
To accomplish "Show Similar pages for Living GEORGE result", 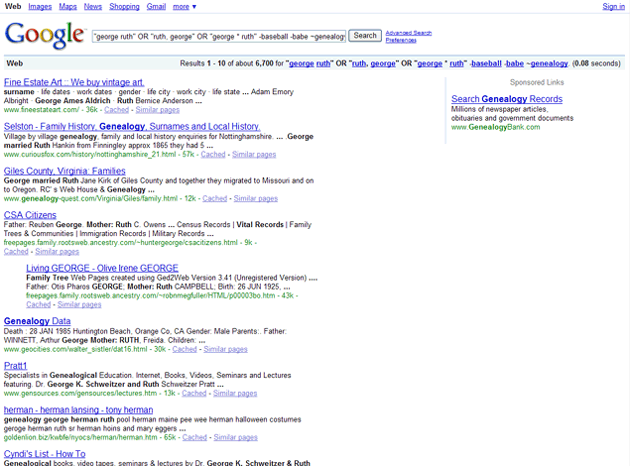I will click(79, 305).
